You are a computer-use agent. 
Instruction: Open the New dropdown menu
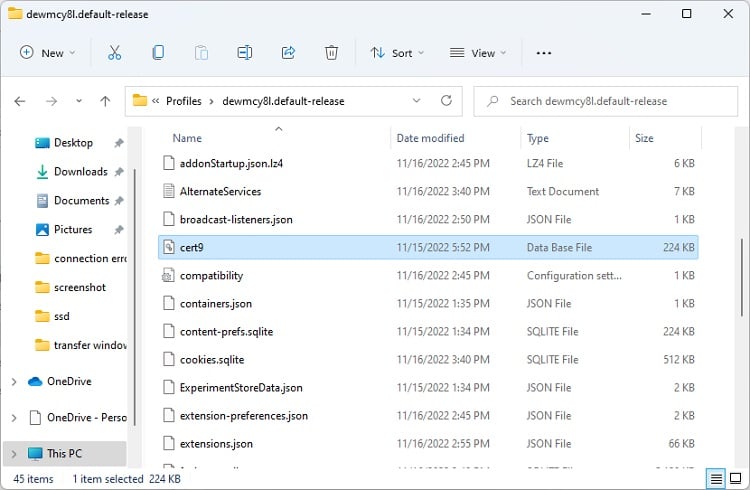pos(47,53)
